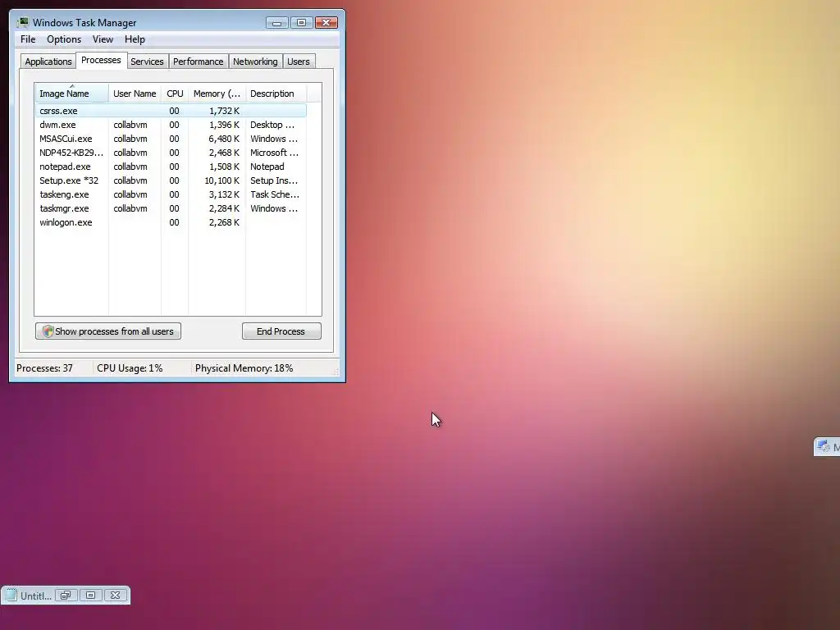Screen dimensions: 840x630
Task: Click the Task Manager window resize grip
Action: [x=336, y=372]
